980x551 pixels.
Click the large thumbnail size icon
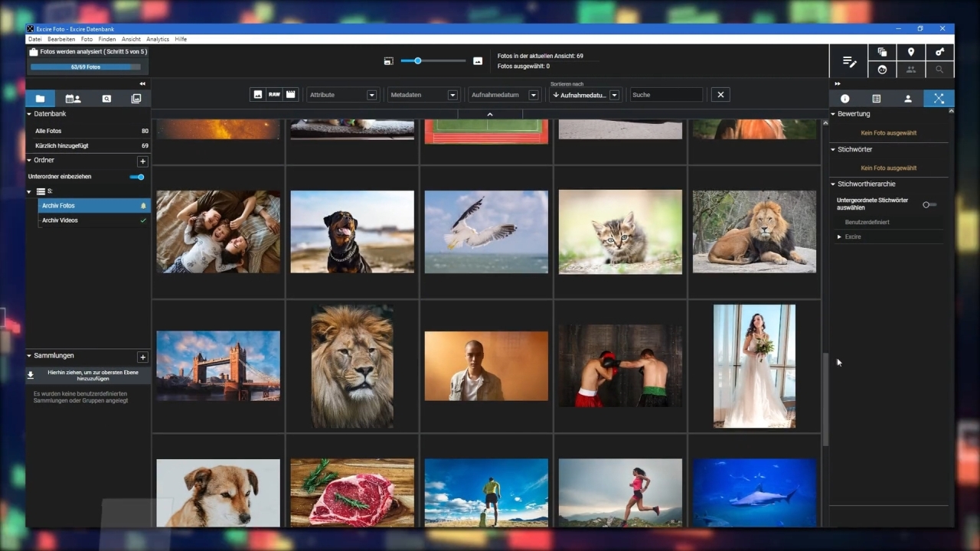click(x=478, y=61)
